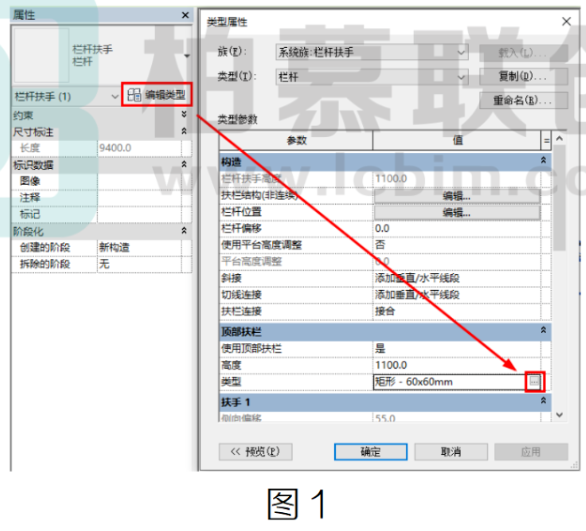The width and height of the screenshot is (586, 531).
Task: Click the browse ... button in 类型 row
Action: point(534,382)
